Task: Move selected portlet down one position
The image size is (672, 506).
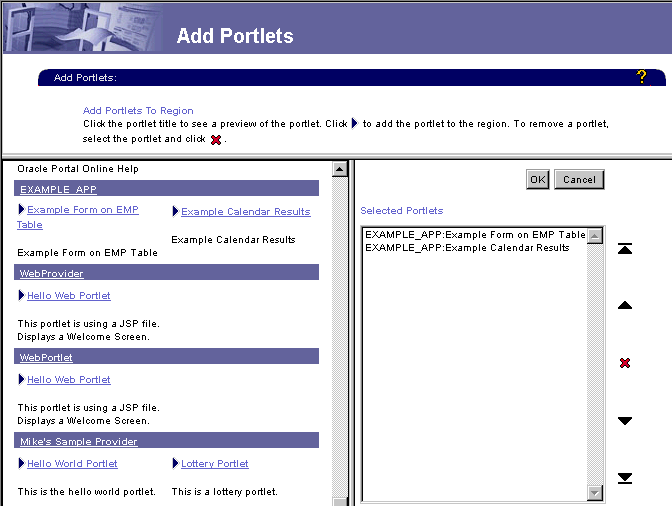Action: coord(625,421)
